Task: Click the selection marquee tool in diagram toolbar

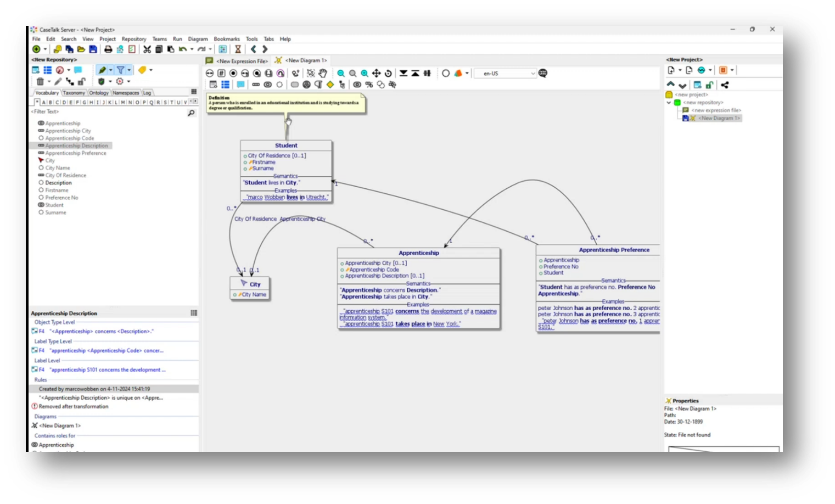Action: 311,73
